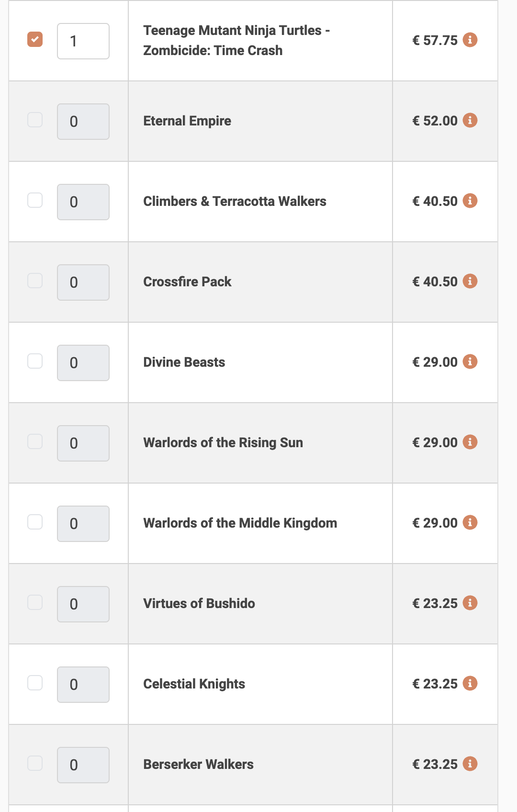This screenshot has height=812, width=517.
Task: Show info for Divine Beasts price
Action: 470,361
